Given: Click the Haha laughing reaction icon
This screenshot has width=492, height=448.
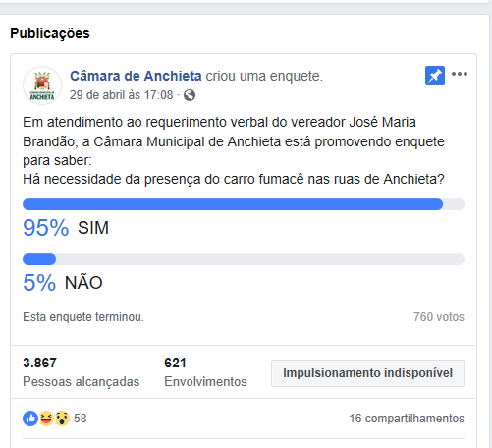Looking at the screenshot, I should click(46, 419).
